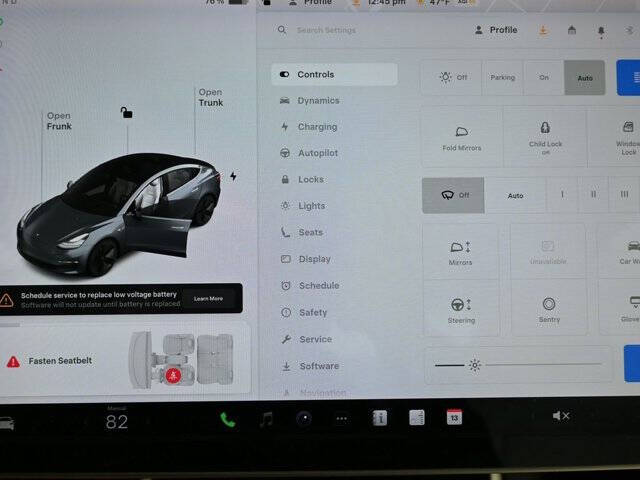Set headlights to Off
Screen dimensions: 640x480
click(x=452, y=77)
